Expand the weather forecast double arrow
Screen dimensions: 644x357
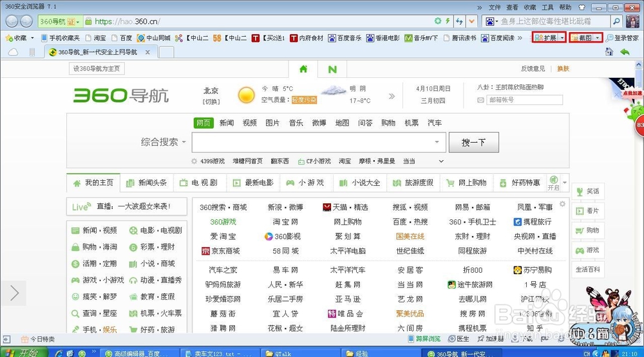tap(392, 96)
